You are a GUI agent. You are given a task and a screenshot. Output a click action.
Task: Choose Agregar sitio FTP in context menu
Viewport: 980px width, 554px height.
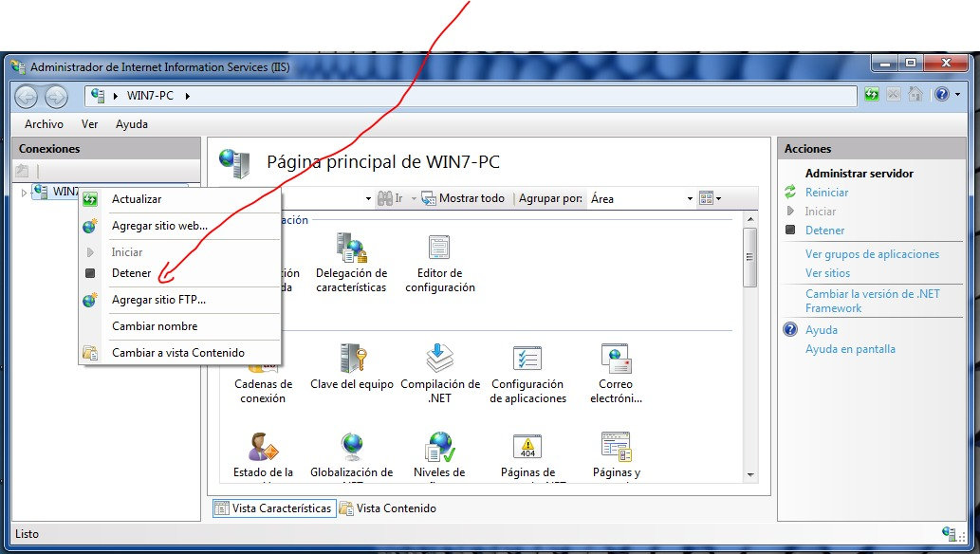click(x=180, y=300)
